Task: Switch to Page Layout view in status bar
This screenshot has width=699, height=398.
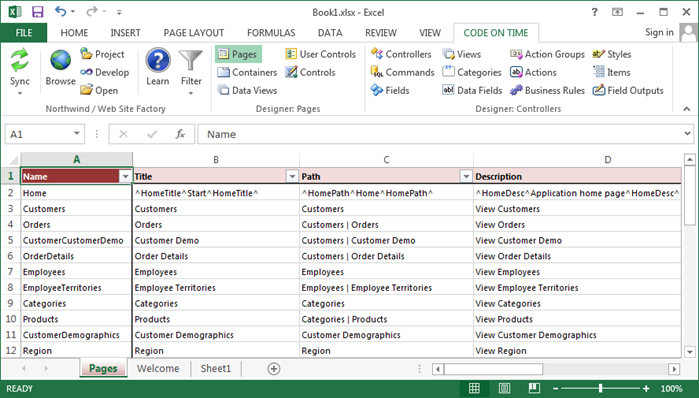Action: [504, 389]
